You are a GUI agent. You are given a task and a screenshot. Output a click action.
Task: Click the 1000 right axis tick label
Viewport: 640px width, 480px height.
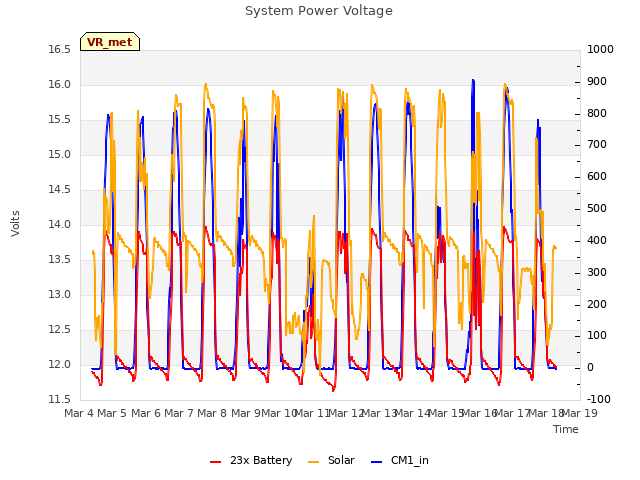tap(600, 50)
